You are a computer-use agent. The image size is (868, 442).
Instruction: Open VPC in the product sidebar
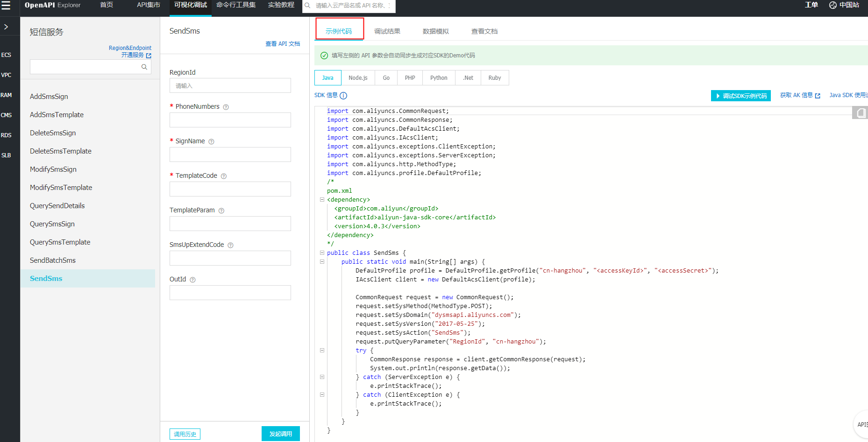(6, 75)
